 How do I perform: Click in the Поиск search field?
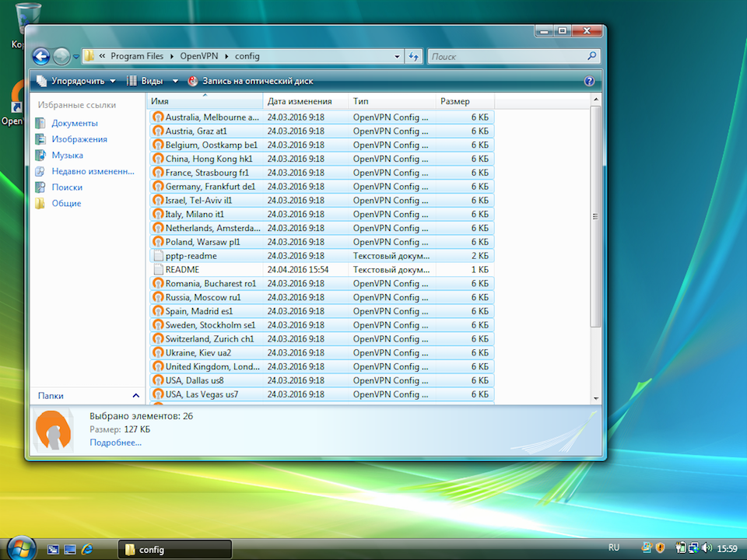[x=507, y=57]
